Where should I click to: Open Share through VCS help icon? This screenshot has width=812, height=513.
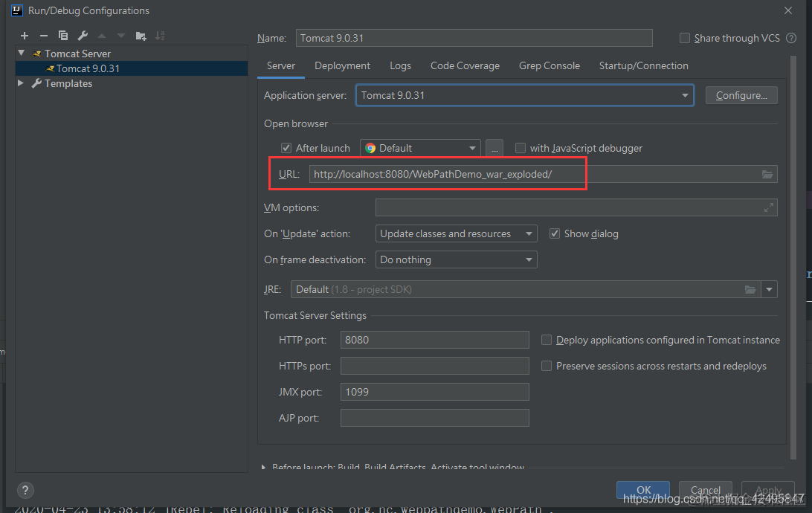pyautogui.click(x=790, y=38)
